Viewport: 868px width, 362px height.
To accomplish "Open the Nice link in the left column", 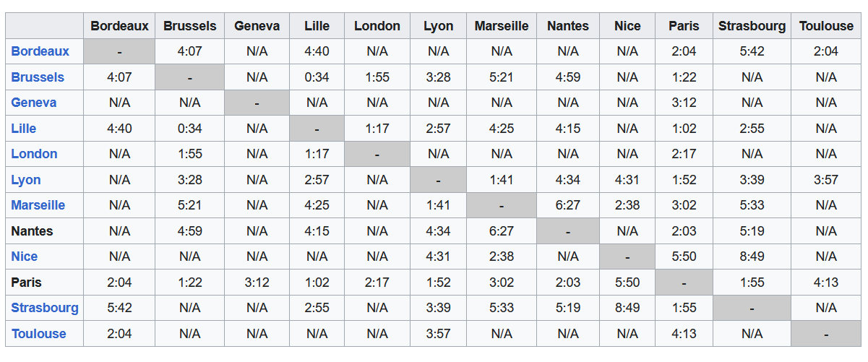I will click(x=25, y=257).
